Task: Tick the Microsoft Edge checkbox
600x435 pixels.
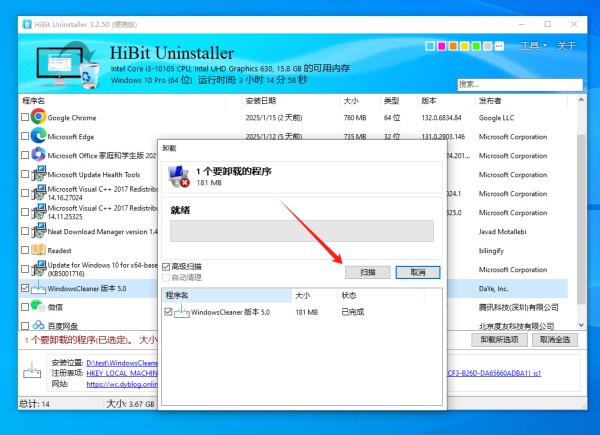Action: click(x=25, y=136)
